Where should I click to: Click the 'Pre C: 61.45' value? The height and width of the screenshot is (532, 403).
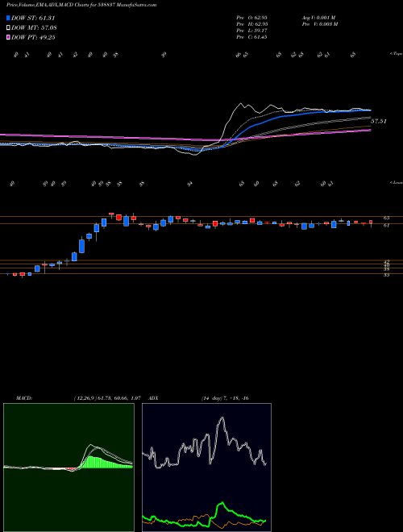[251, 37]
